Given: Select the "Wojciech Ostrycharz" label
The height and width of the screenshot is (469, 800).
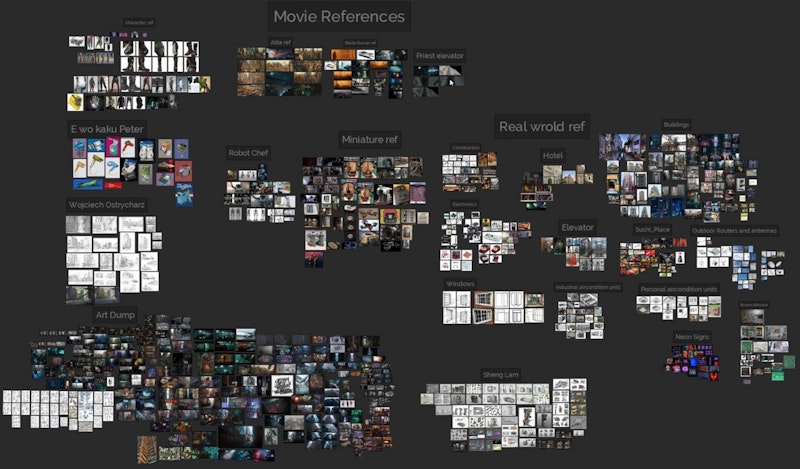Looking at the screenshot, I should click(x=107, y=204).
